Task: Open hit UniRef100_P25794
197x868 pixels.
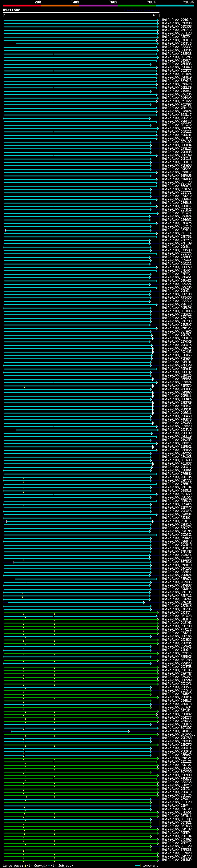Action: click(x=177, y=37)
